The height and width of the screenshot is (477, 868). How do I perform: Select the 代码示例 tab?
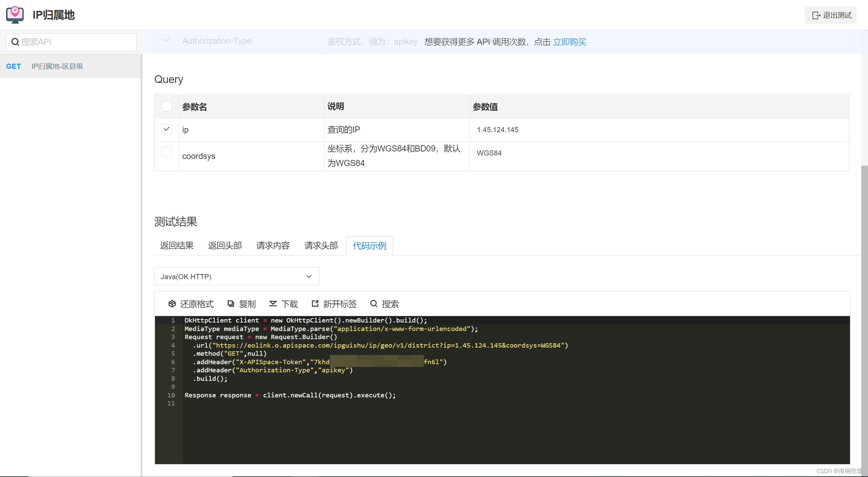click(x=370, y=246)
